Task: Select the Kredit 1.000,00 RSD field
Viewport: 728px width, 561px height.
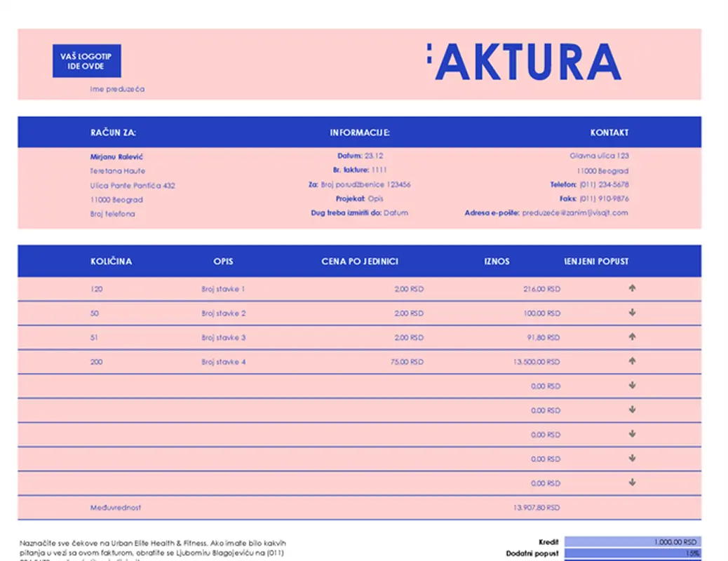Action: tap(631, 542)
